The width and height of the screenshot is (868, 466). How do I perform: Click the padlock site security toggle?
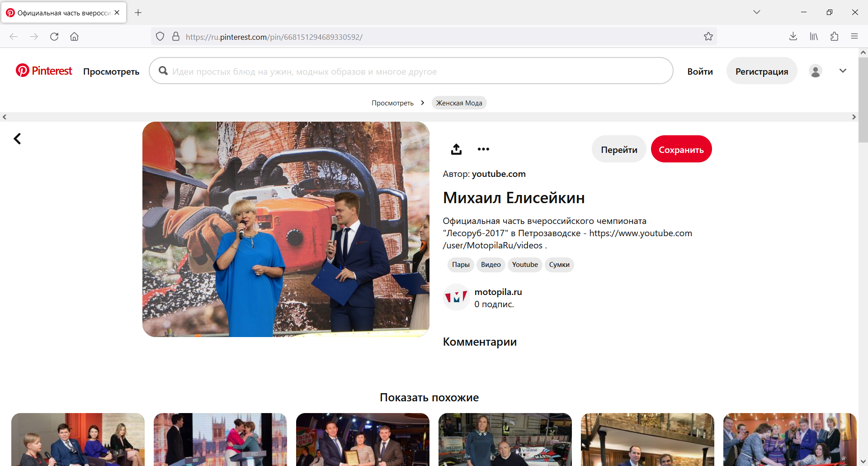[176, 36]
